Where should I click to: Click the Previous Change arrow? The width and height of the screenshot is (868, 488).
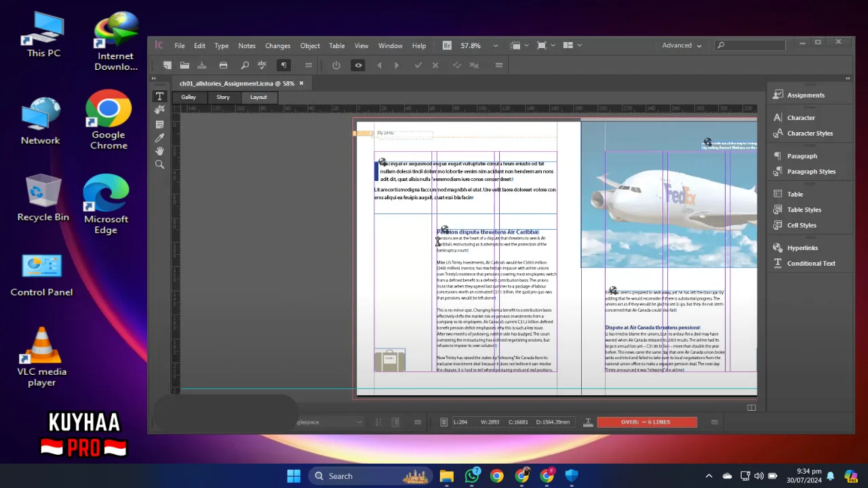(379, 65)
